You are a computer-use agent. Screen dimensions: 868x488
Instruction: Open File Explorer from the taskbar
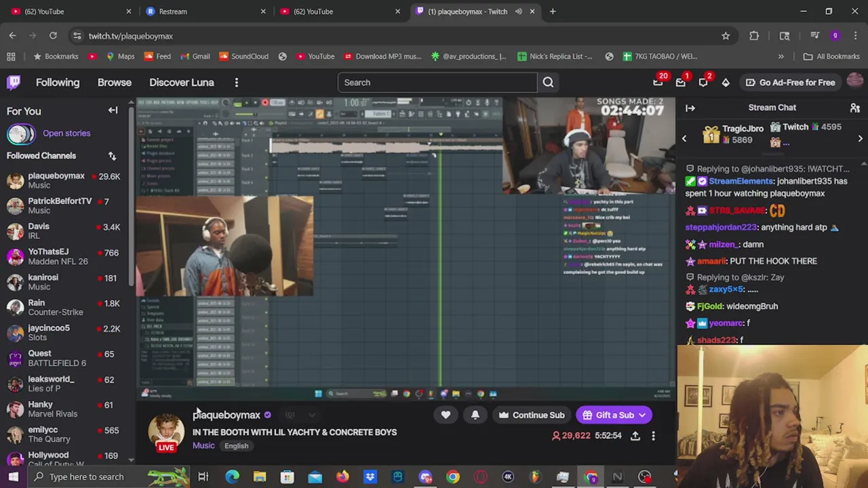260,476
